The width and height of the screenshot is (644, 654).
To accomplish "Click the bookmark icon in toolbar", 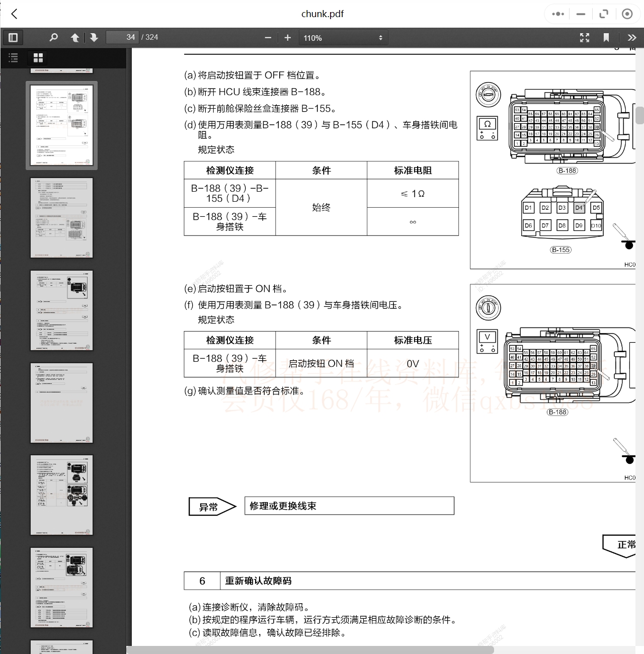I will (606, 38).
